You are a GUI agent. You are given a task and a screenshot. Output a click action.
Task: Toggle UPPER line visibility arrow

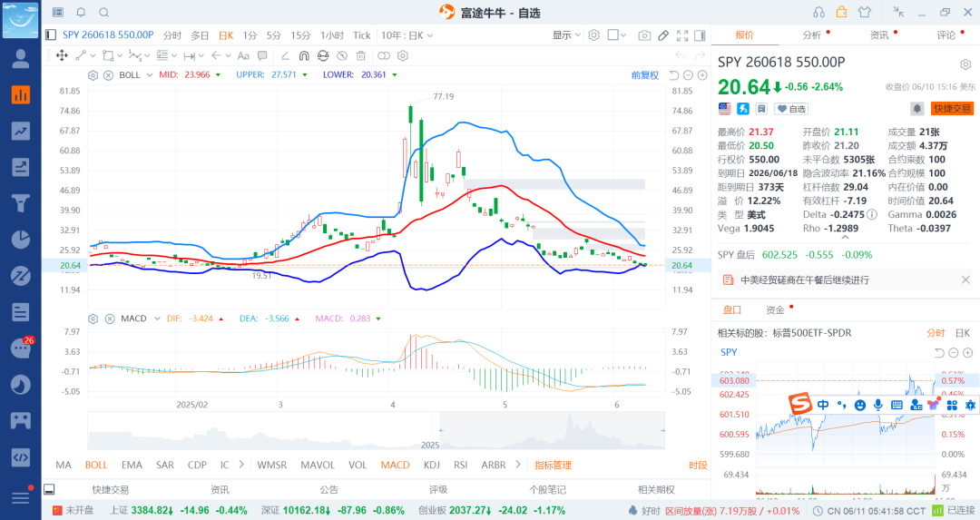point(304,75)
